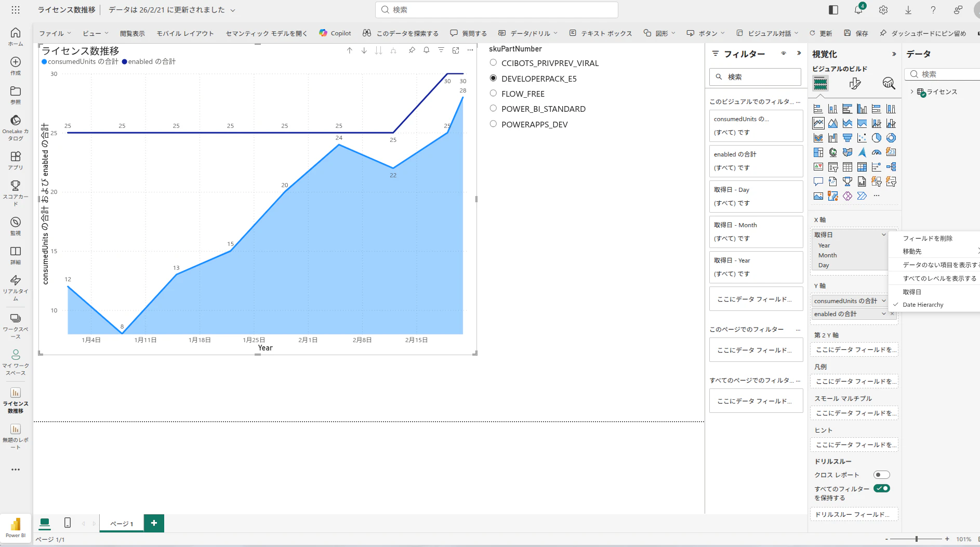Open focus mode for the chart
The height and width of the screenshot is (547, 980).
(x=456, y=50)
